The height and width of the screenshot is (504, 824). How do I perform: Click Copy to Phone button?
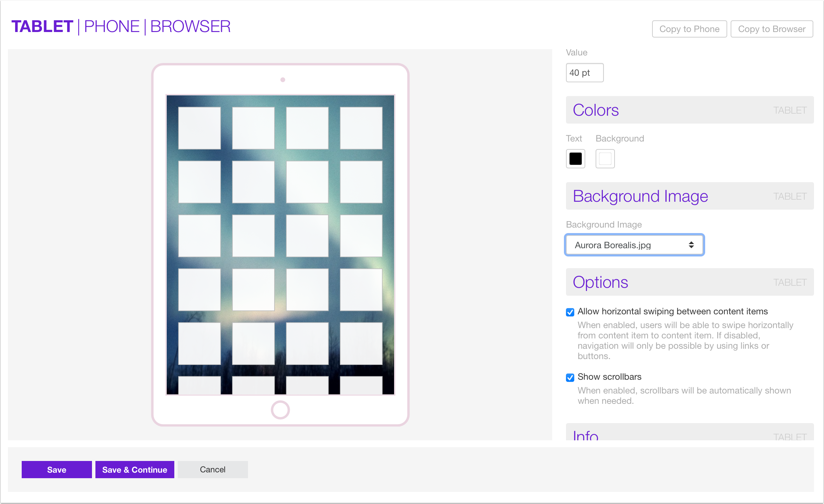[x=689, y=29]
